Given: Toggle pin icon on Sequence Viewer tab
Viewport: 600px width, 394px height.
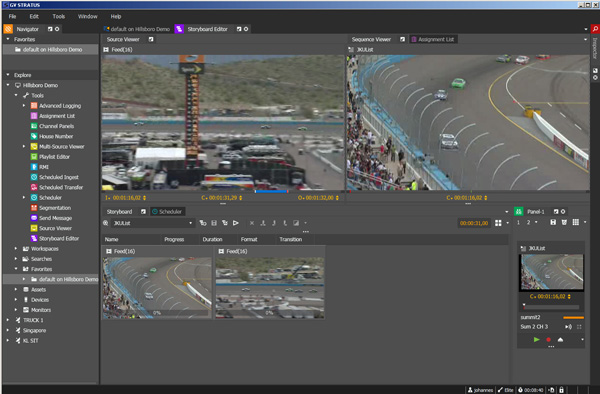Looking at the screenshot, I should [x=402, y=39].
